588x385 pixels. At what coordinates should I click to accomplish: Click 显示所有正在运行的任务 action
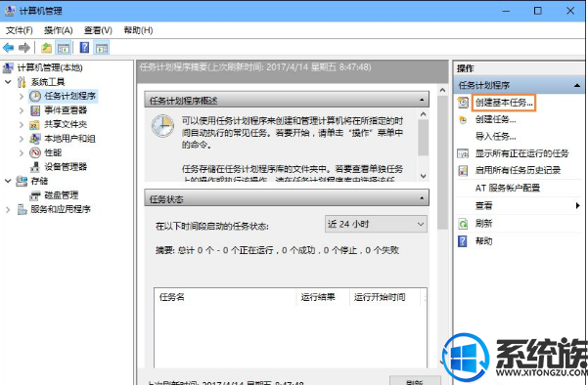[521, 153]
